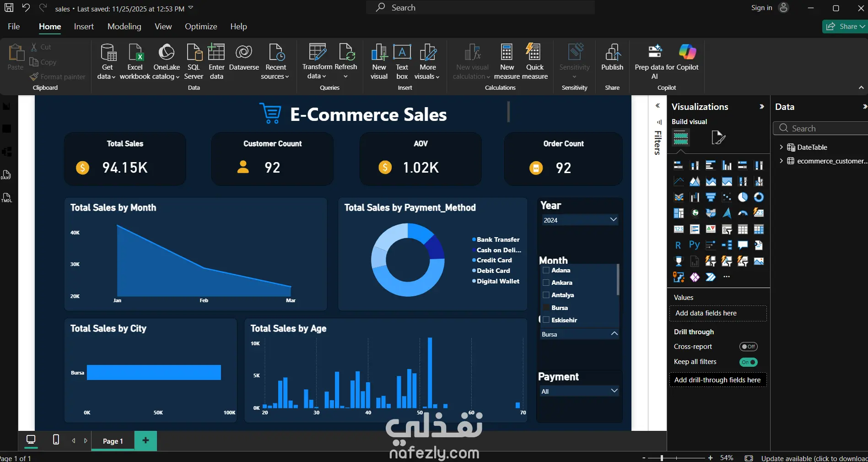Image resolution: width=868 pixels, height=462 pixels.
Task: Pick the scatter chart visual
Action: tap(727, 197)
